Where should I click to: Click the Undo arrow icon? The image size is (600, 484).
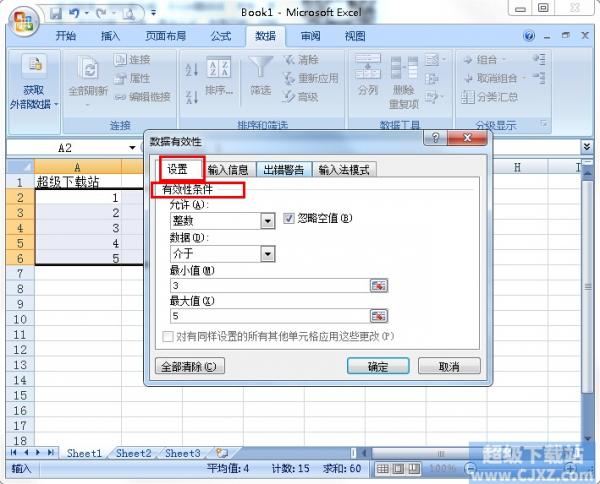tap(74, 14)
